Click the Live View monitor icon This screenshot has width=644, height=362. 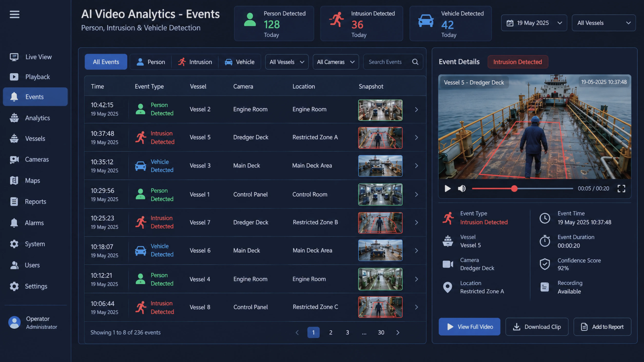[14, 57]
